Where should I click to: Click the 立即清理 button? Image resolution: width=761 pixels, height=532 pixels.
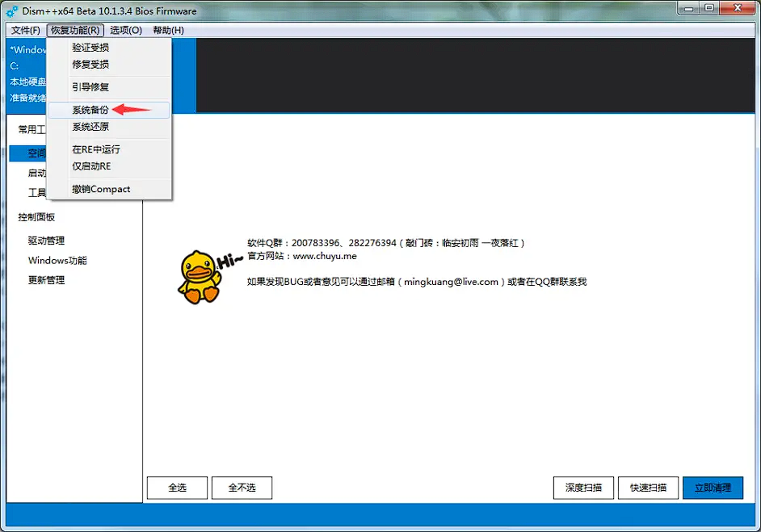tap(713, 488)
